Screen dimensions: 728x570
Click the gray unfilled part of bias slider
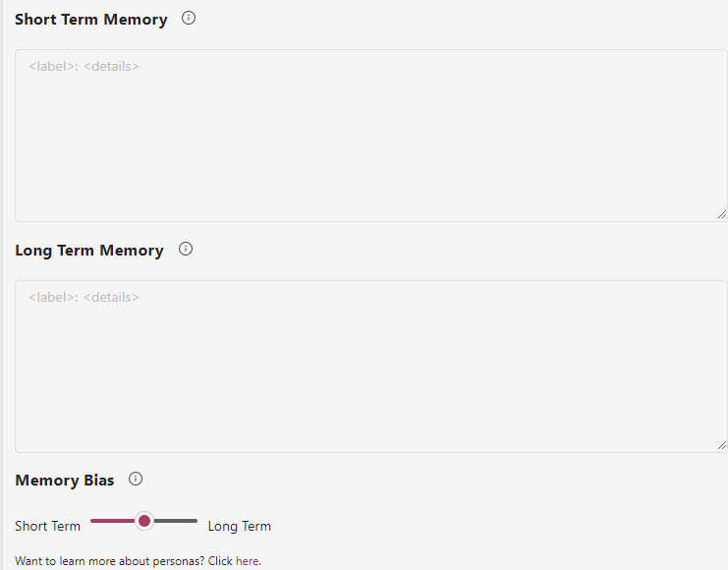coord(176,521)
